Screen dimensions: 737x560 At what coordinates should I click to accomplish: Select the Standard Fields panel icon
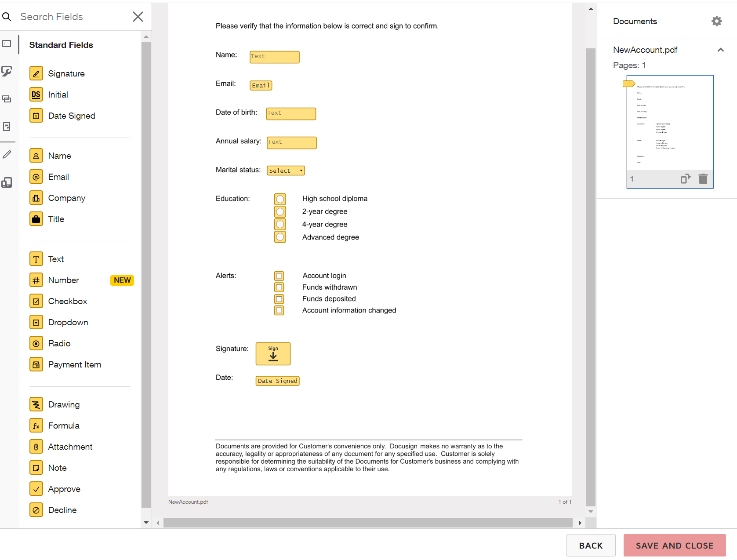(x=7, y=44)
